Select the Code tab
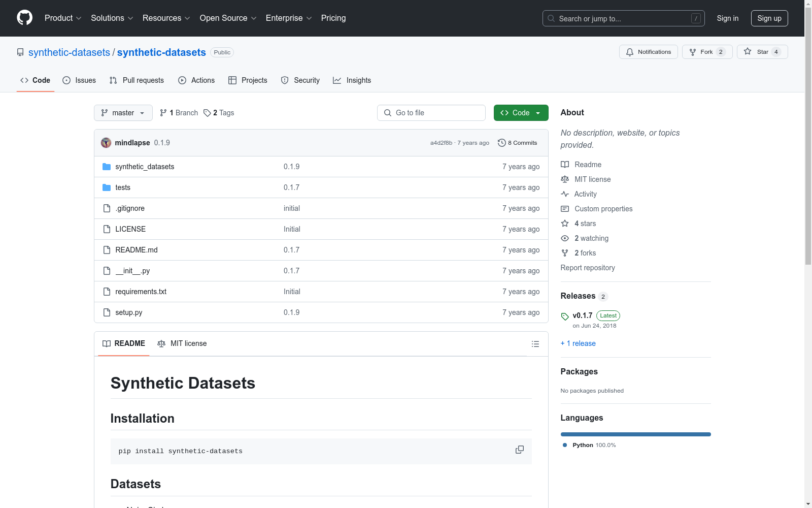This screenshot has height=508, width=812. [36, 80]
